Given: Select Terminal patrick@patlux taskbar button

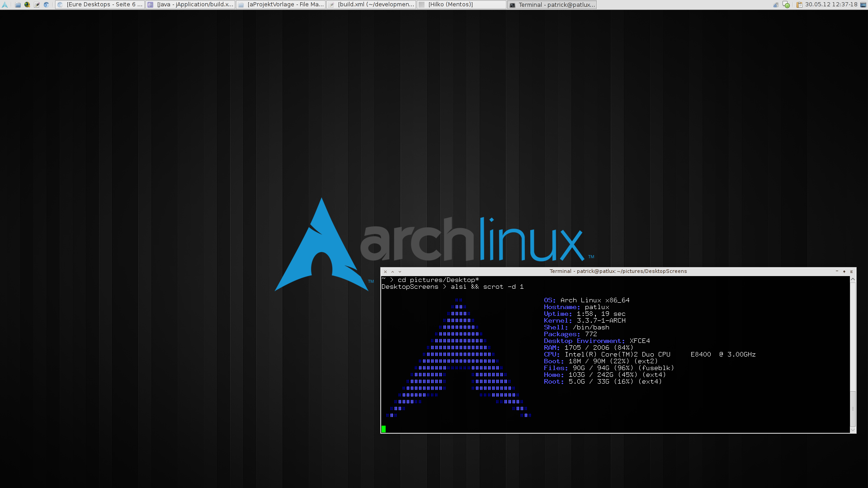Looking at the screenshot, I should (x=552, y=5).
